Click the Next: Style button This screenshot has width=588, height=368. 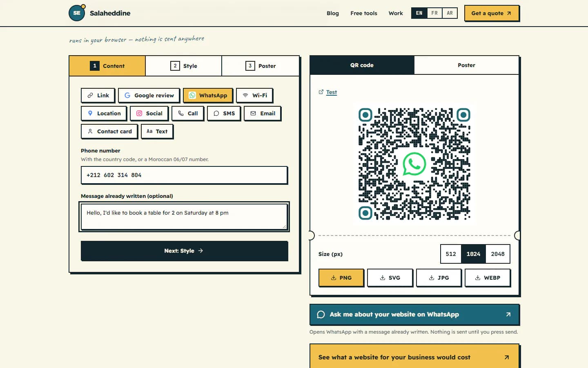click(185, 251)
